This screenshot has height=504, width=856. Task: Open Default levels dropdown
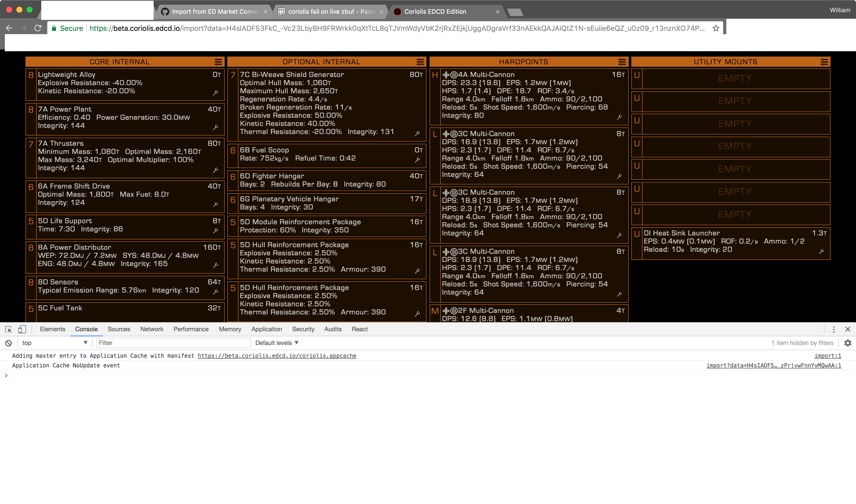(276, 343)
